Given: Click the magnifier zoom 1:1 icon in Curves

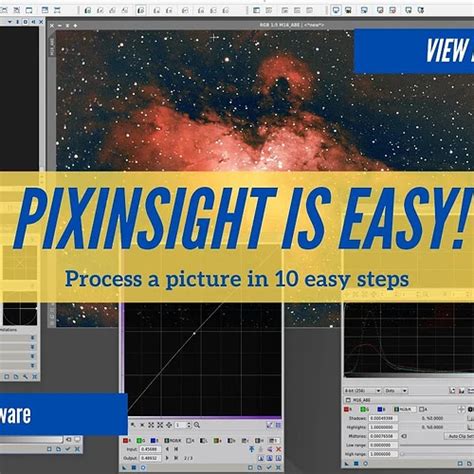Looking at the screenshot, I should [197, 425].
